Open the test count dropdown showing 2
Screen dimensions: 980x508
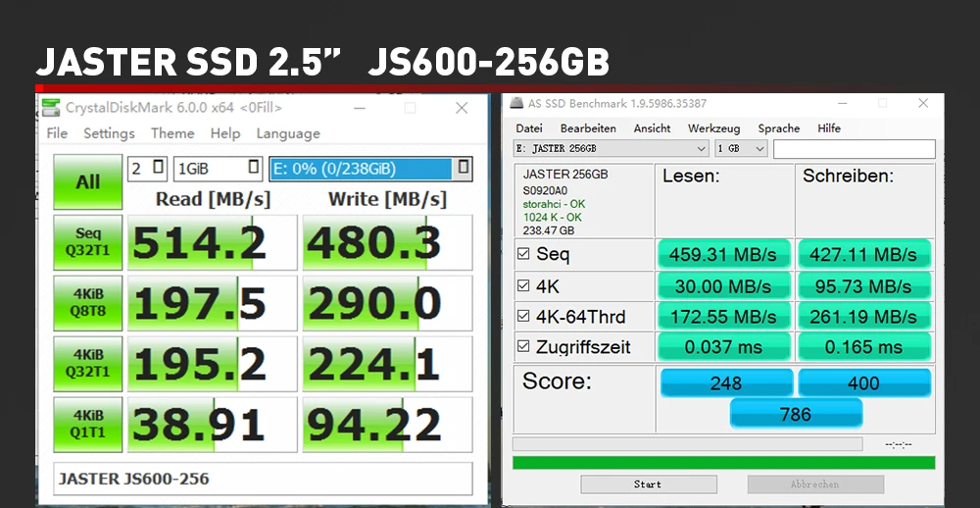click(x=148, y=169)
